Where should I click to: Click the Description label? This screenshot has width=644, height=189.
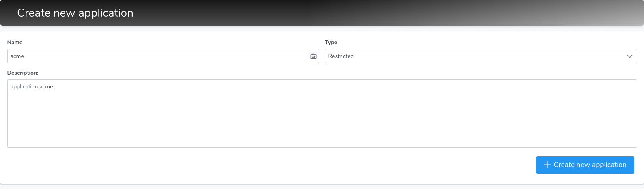point(23,73)
